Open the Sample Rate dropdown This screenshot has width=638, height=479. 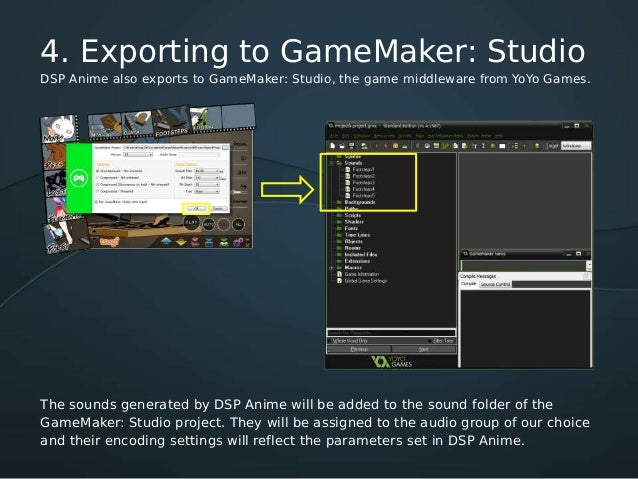[x=207, y=171]
